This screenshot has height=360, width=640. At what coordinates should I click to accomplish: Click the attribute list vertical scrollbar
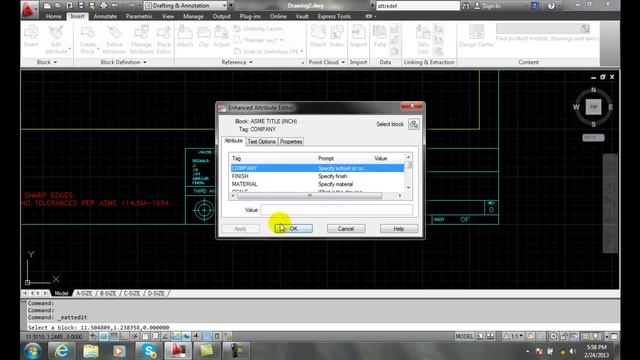coord(408,172)
